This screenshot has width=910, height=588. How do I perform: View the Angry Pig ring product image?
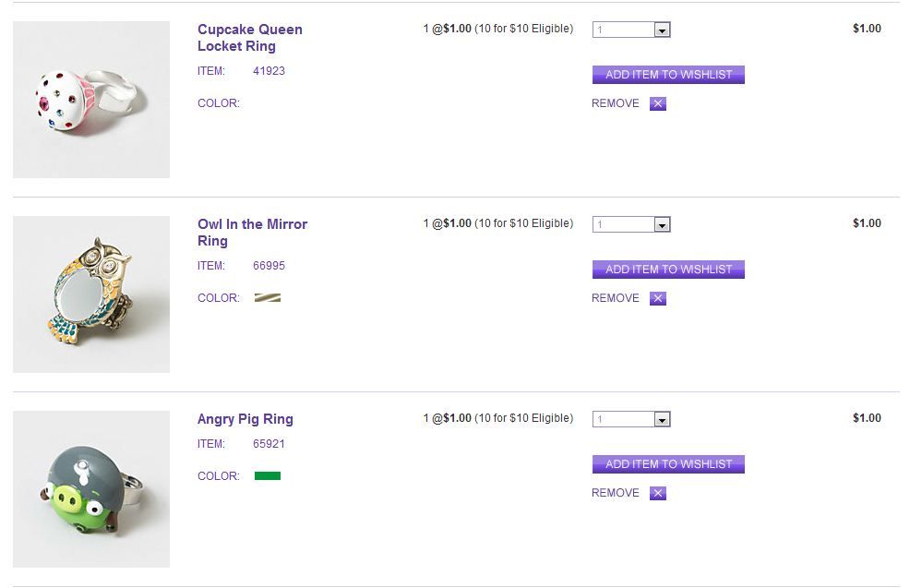(91, 489)
